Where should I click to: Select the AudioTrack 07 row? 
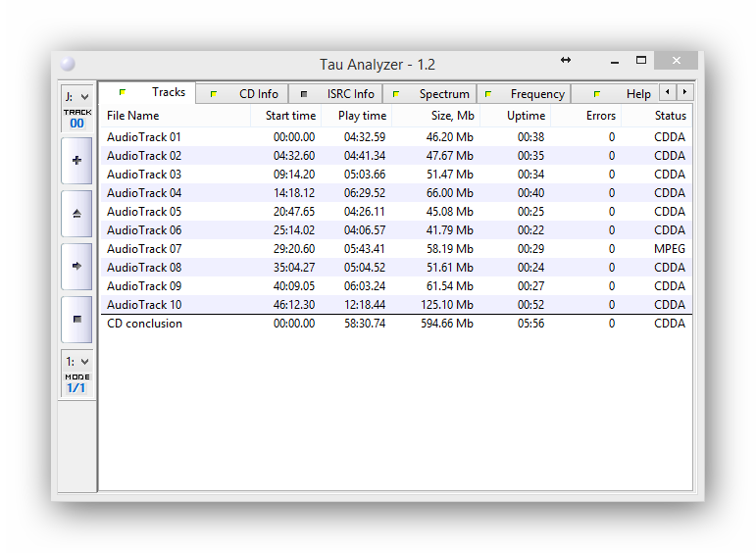coord(396,249)
